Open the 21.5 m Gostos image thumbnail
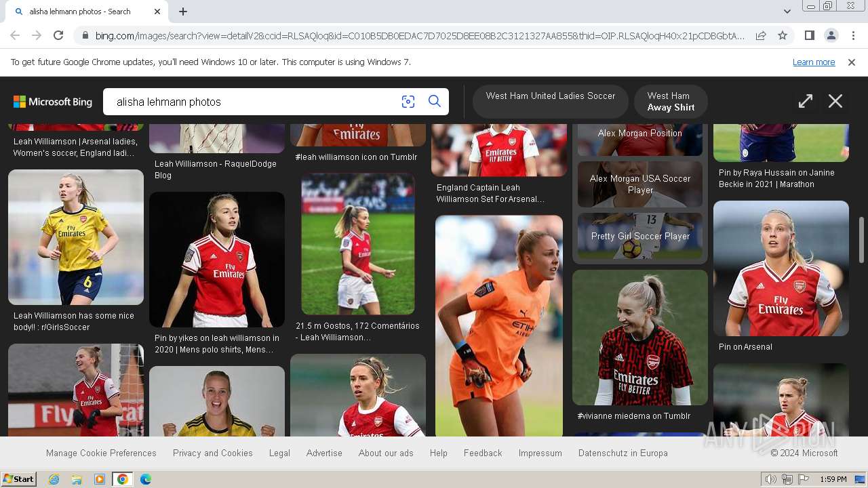This screenshot has height=488, width=868. [x=358, y=244]
